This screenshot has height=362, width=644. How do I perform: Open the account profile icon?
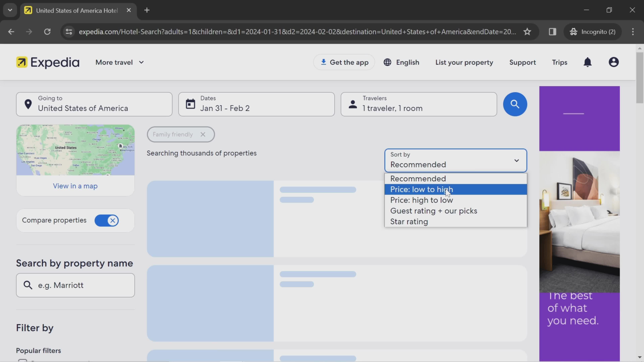point(613,62)
